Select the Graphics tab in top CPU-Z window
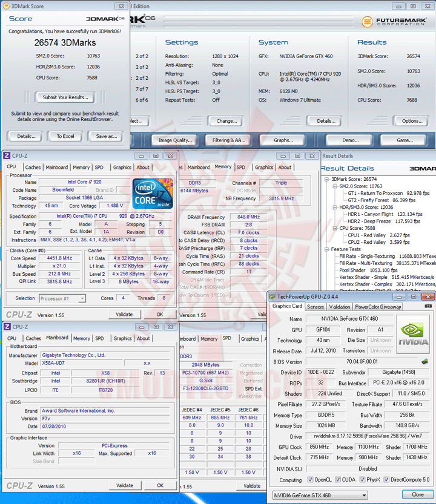 coord(122,168)
